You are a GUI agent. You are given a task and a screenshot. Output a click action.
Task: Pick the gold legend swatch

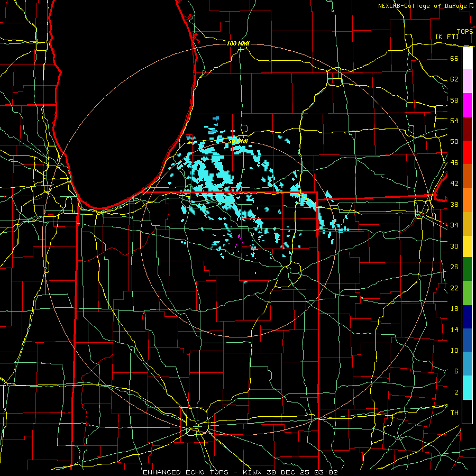coord(467,224)
